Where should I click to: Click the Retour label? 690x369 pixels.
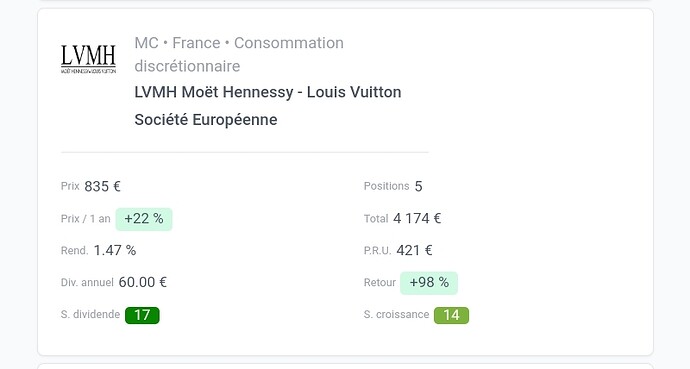coord(380,283)
